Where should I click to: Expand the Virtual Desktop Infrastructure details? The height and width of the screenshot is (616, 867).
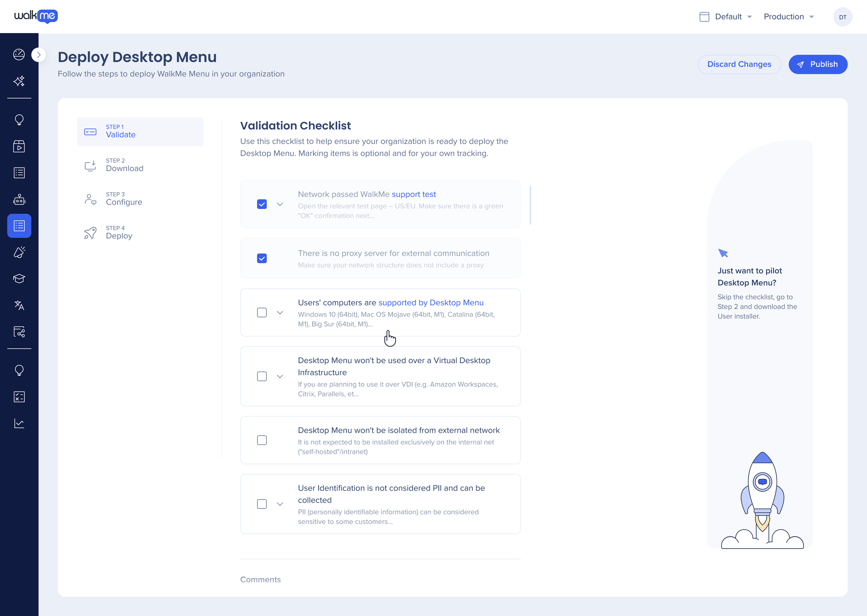point(280,376)
